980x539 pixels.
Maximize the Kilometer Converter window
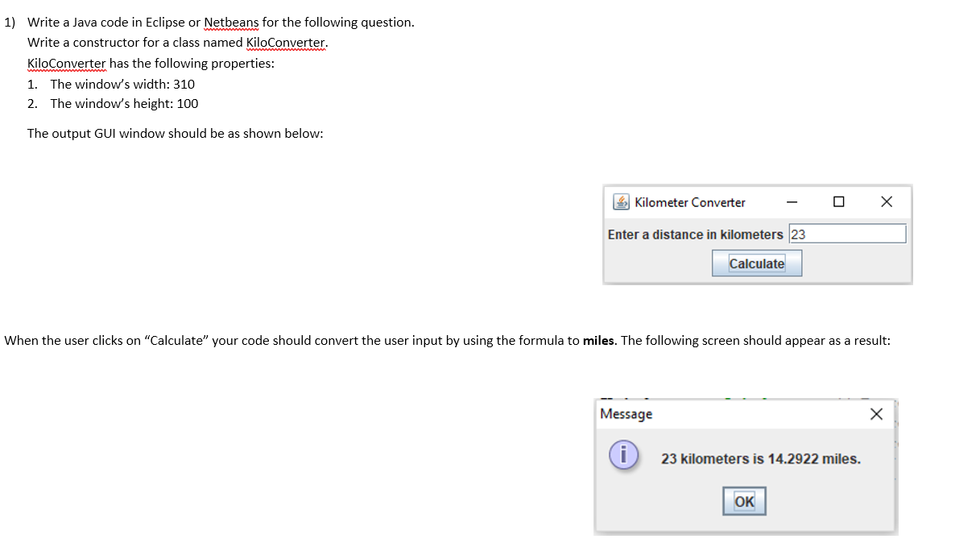click(837, 202)
